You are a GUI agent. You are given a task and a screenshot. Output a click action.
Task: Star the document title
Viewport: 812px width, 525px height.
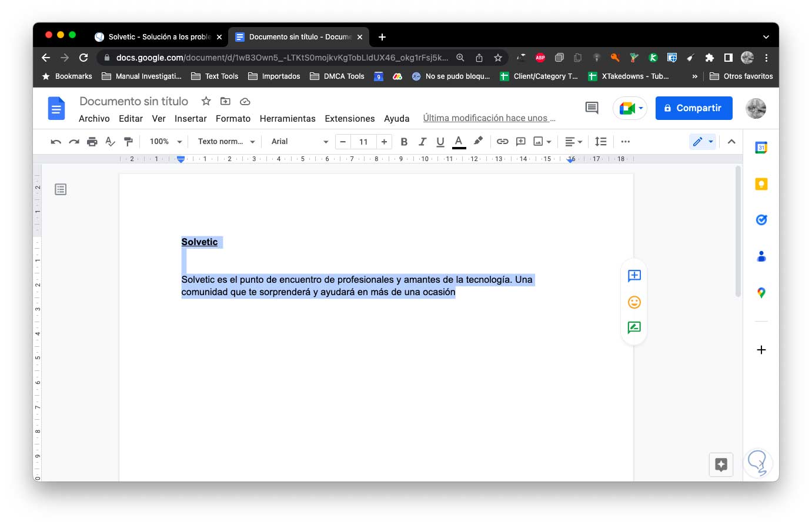click(x=206, y=101)
